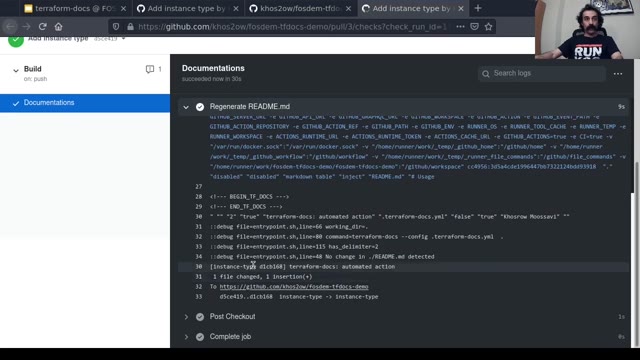Expand the Post Checkout step
Image resolution: width=640 pixels, height=360 pixels.
[186, 317]
